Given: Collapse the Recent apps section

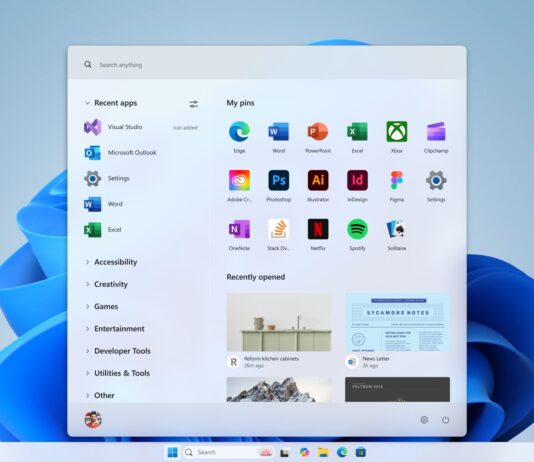Looking at the screenshot, I should 87,103.
